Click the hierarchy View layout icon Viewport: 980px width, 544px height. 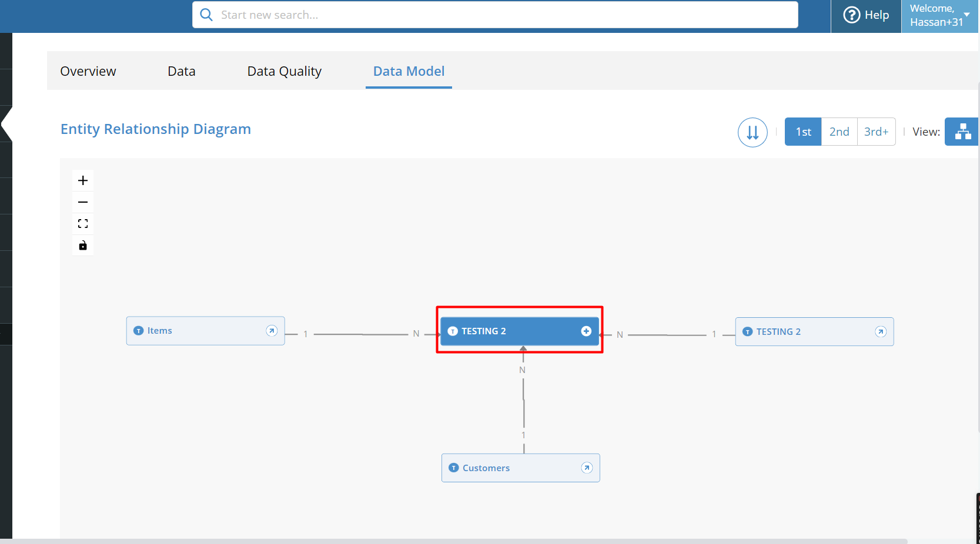962,132
